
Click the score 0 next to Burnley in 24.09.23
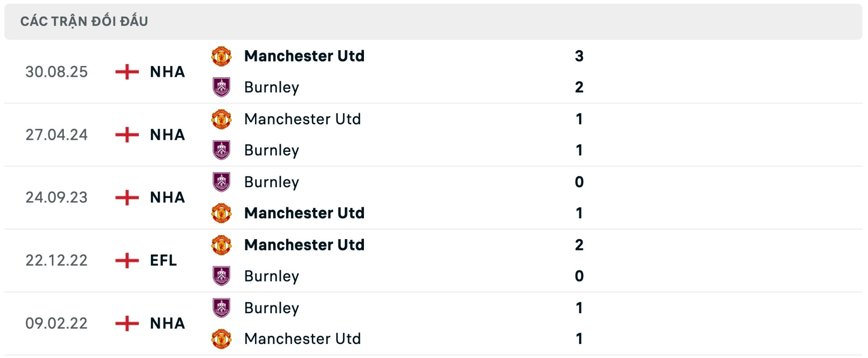[x=580, y=182]
